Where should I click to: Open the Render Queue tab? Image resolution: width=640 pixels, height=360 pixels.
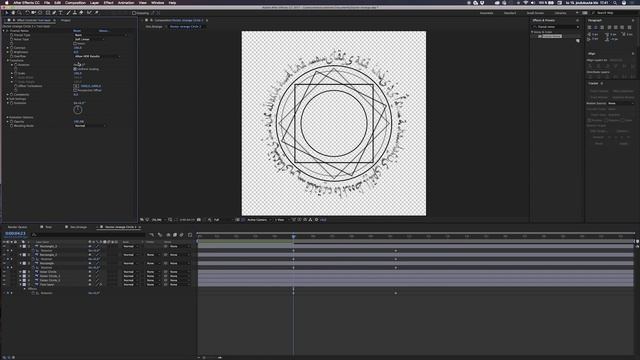coord(17,227)
